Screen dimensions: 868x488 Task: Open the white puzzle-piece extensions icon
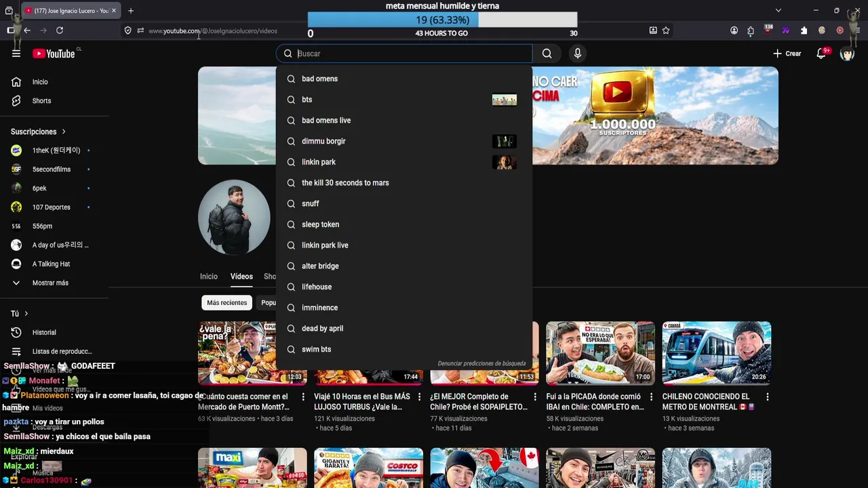(x=804, y=30)
